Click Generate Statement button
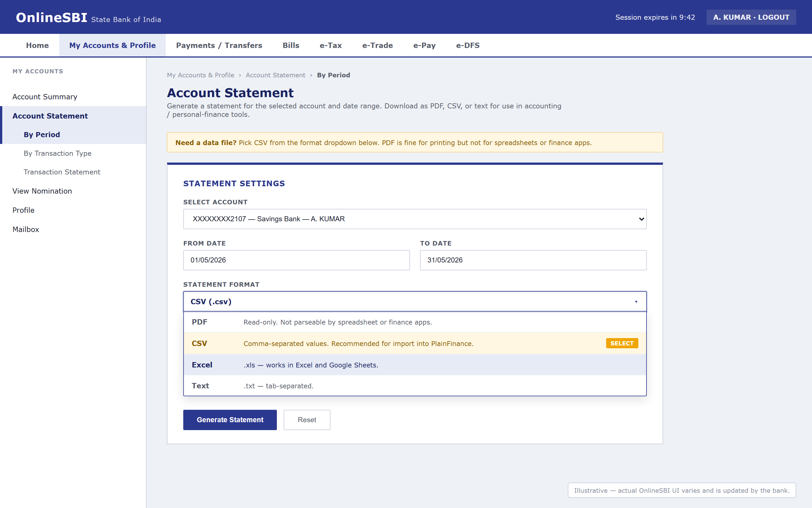This screenshot has width=812, height=508. click(x=230, y=420)
